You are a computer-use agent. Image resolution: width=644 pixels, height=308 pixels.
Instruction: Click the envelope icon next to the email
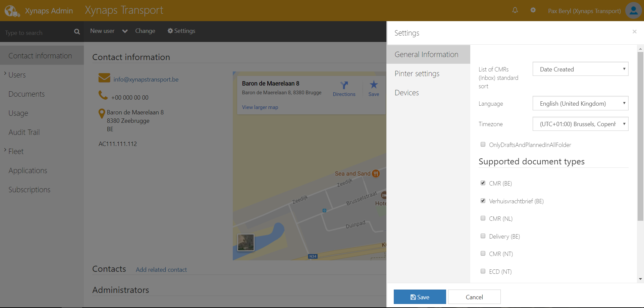click(104, 78)
